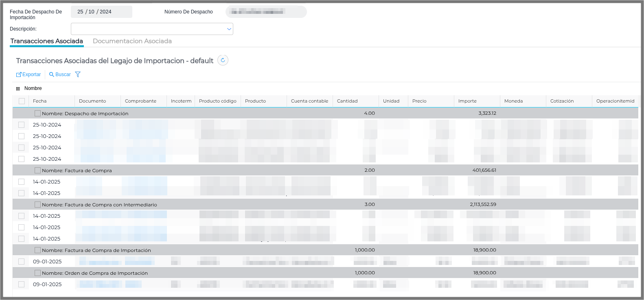Open the Transacciones Asociada tab
Image resolution: width=644 pixels, height=300 pixels.
tap(47, 41)
